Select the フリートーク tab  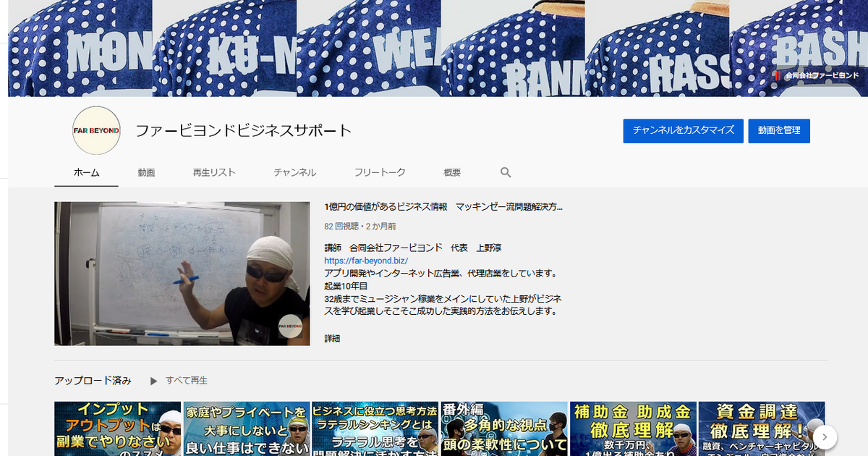[380, 172]
